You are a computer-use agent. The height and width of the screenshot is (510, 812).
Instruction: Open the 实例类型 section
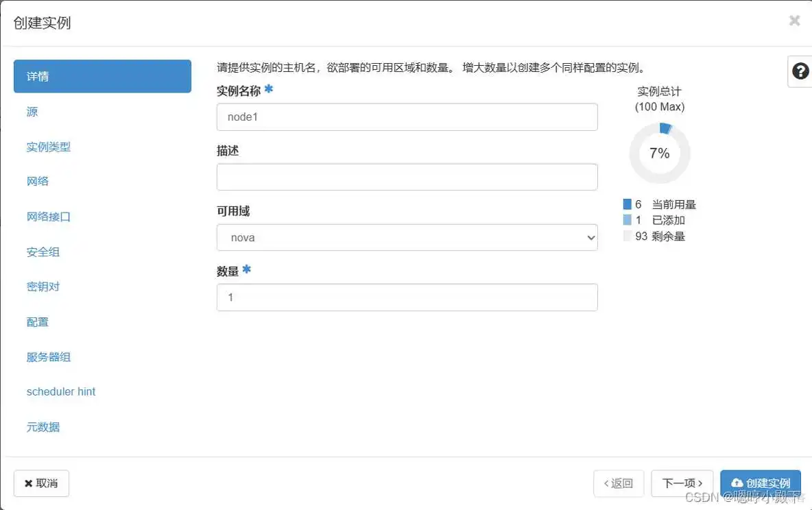click(49, 146)
